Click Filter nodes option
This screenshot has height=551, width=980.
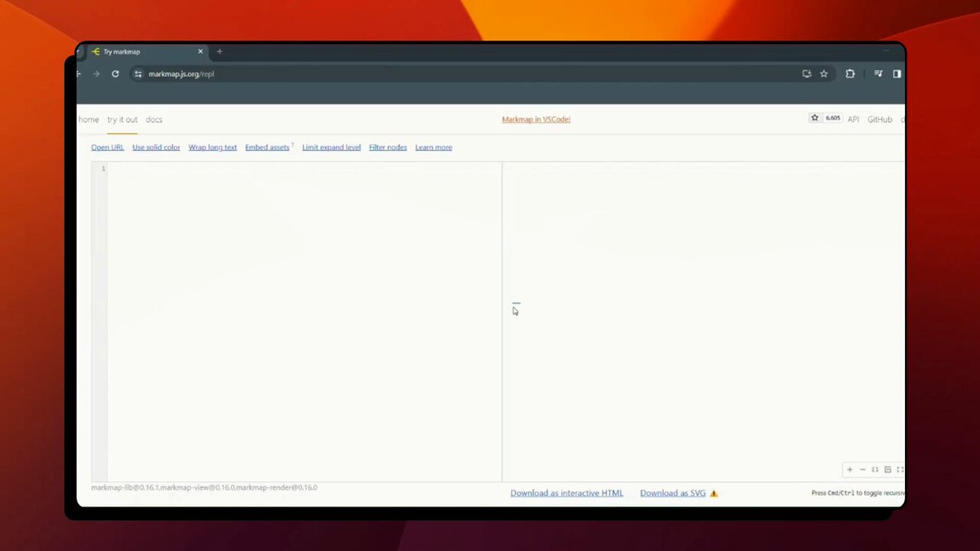(388, 147)
